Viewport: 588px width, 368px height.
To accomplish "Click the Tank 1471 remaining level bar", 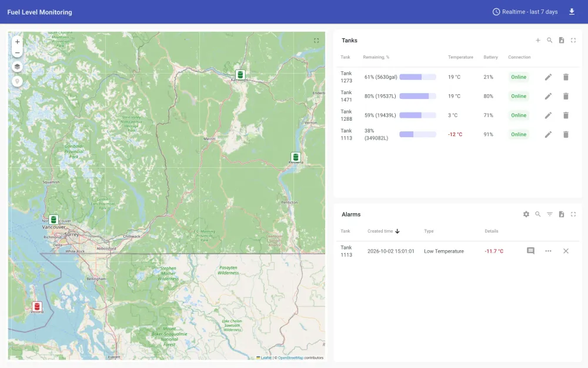I will 417,96.
